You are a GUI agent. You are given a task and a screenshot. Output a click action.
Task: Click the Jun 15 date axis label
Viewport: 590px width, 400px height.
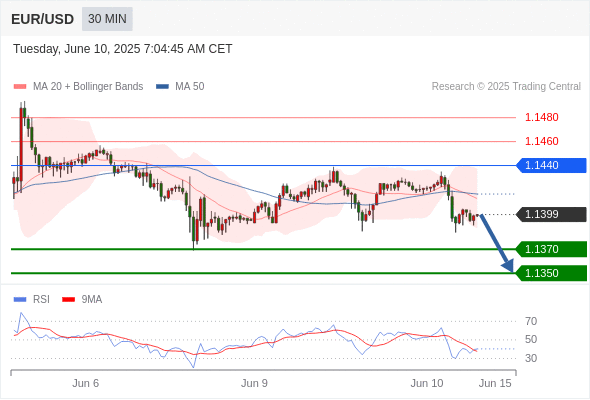(x=495, y=383)
